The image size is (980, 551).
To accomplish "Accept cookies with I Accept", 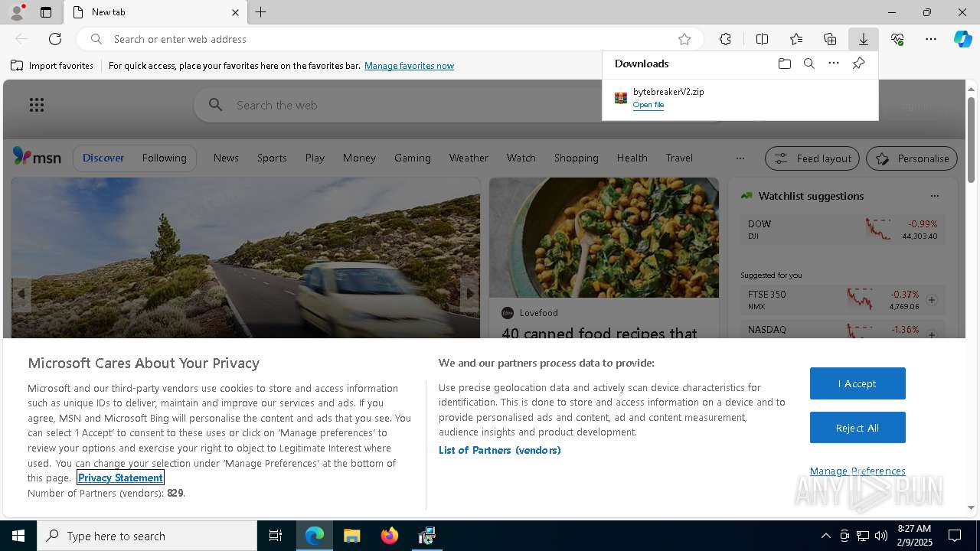I will tap(857, 383).
